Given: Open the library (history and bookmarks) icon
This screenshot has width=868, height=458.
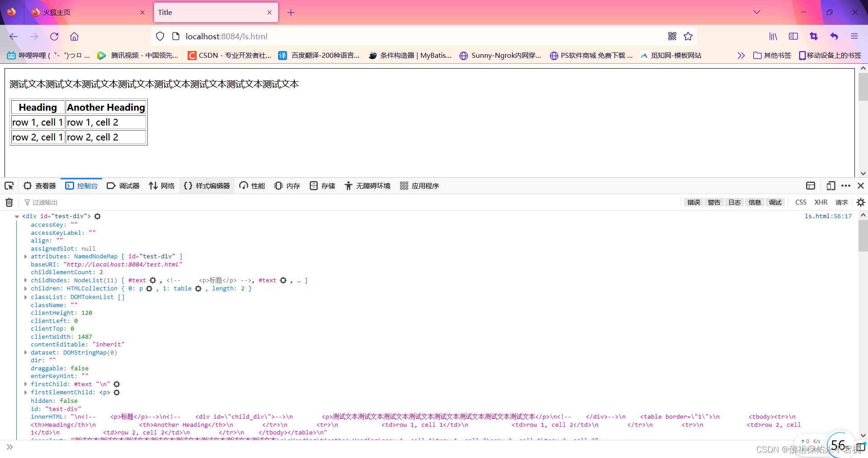Looking at the screenshot, I should pos(773,37).
